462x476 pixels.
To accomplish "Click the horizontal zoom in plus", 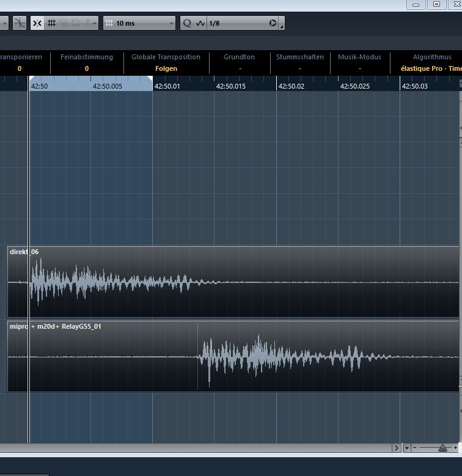I will tap(455, 447).
